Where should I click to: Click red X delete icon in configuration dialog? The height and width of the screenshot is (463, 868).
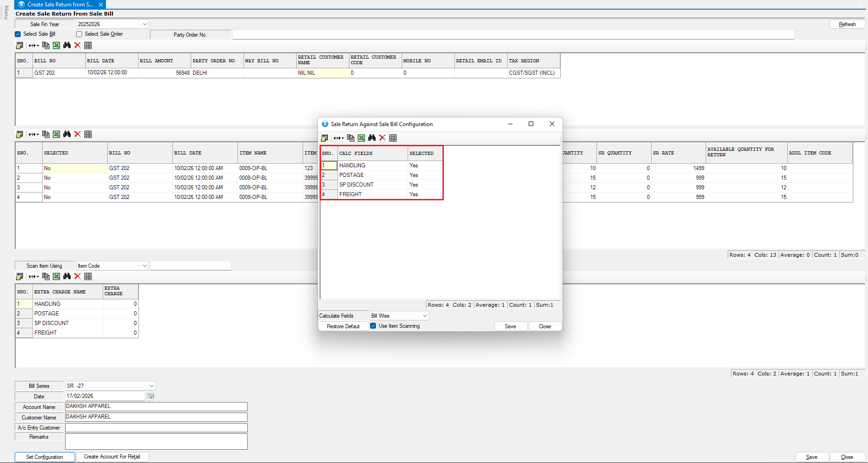(382, 138)
